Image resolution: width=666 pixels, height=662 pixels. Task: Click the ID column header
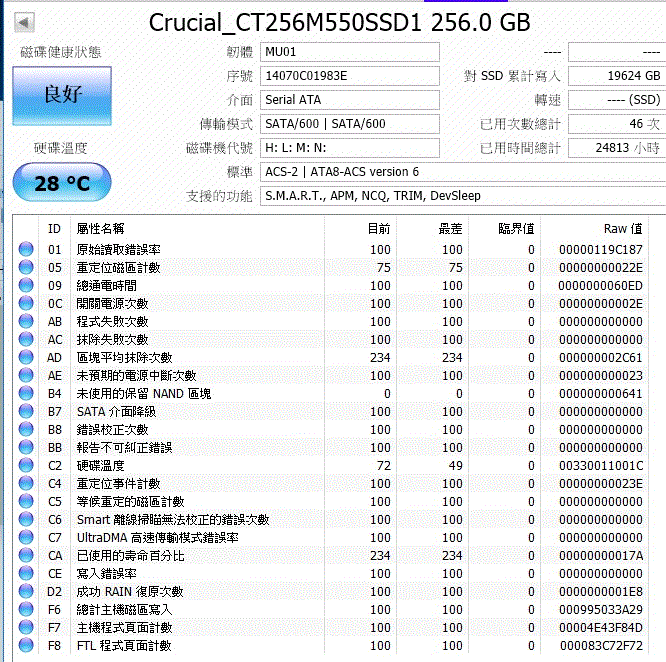[x=54, y=229]
